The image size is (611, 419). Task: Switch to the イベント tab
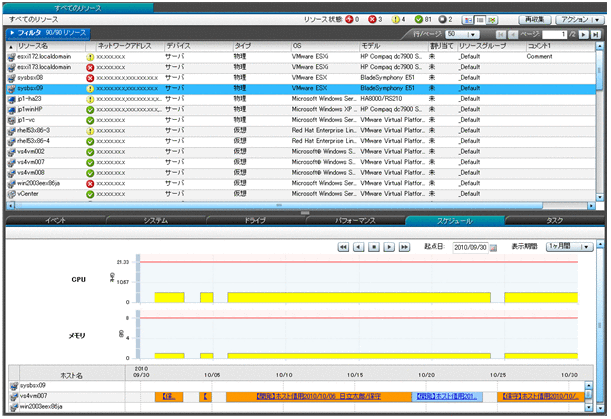tap(55, 219)
